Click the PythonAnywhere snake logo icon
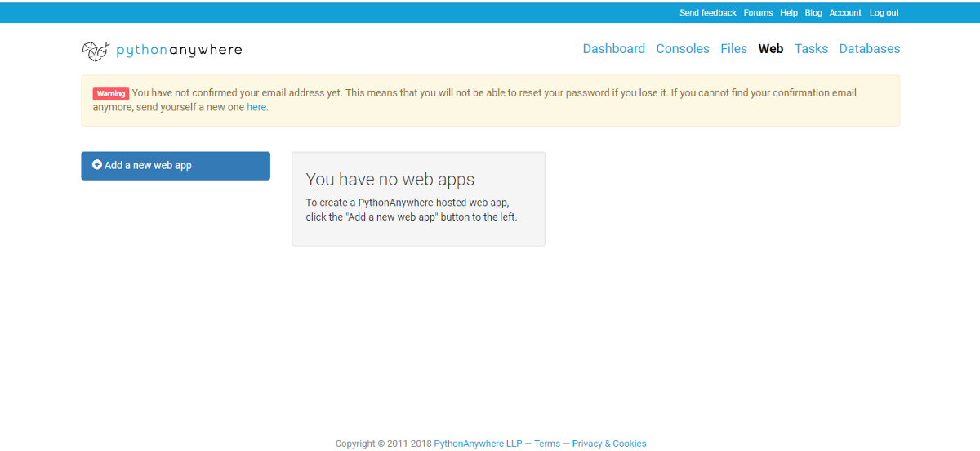Viewport: 980px width, 451px height. coord(96,51)
